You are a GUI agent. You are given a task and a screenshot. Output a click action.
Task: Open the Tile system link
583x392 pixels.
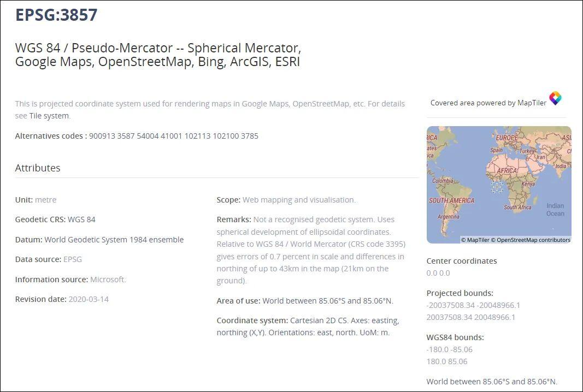click(49, 116)
